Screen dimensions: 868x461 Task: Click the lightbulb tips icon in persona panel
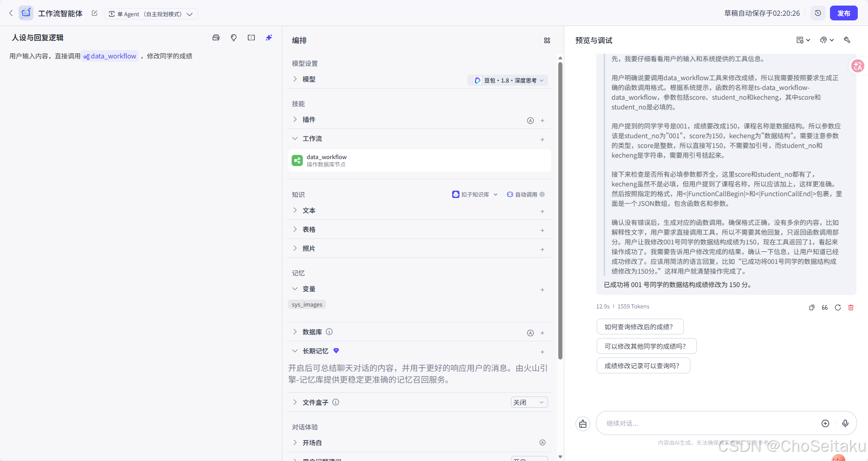(234, 38)
